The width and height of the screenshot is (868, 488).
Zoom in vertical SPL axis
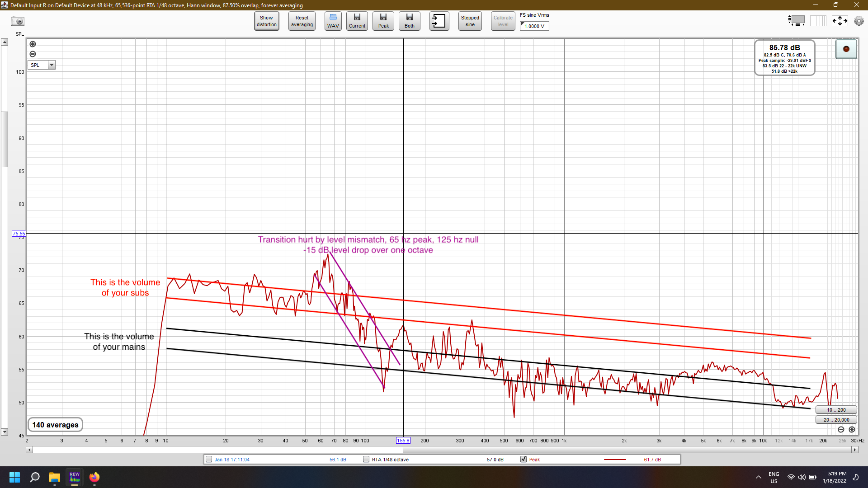pyautogui.click(x=33, y=44)
